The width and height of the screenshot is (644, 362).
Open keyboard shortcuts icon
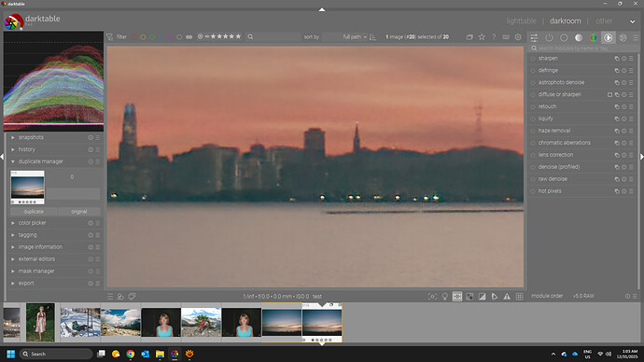(x=506, y=37)
